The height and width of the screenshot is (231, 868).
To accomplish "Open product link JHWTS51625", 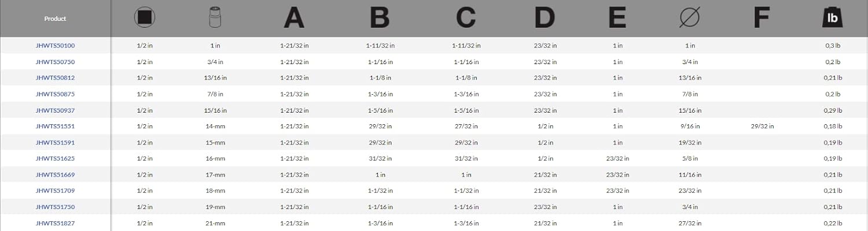I will pos(55,158).
